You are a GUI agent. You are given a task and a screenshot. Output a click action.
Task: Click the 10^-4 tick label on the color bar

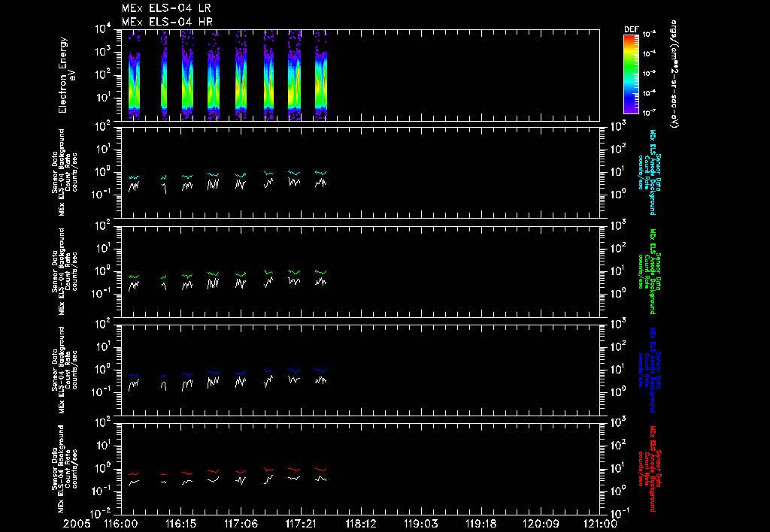pyautogui.click(x=649, y=53)
